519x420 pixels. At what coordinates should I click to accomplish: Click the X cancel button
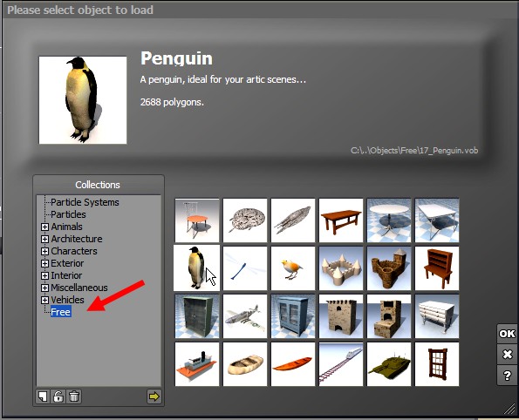pyautogui.click(x=507, y=354)
